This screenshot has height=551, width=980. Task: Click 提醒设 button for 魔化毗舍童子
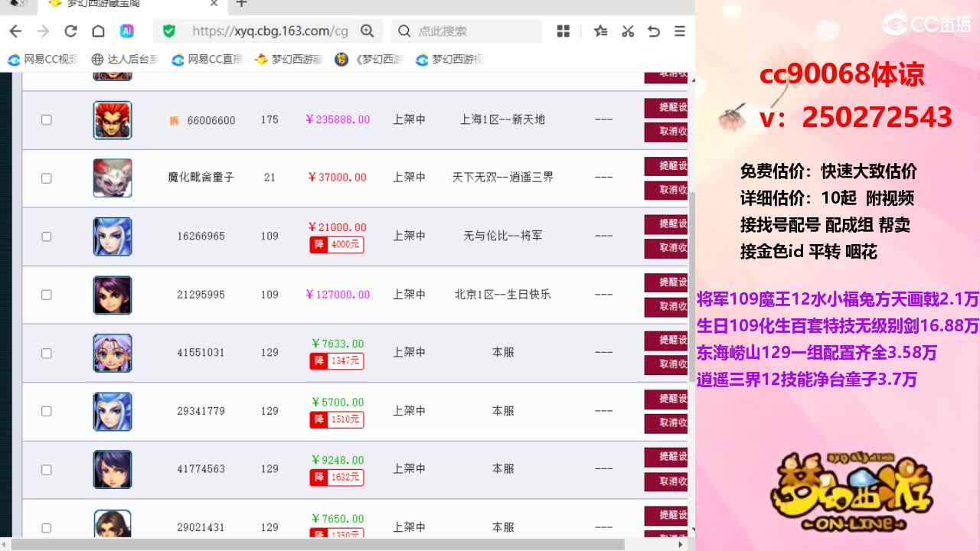pyautogui.click(x=666, y=165)
